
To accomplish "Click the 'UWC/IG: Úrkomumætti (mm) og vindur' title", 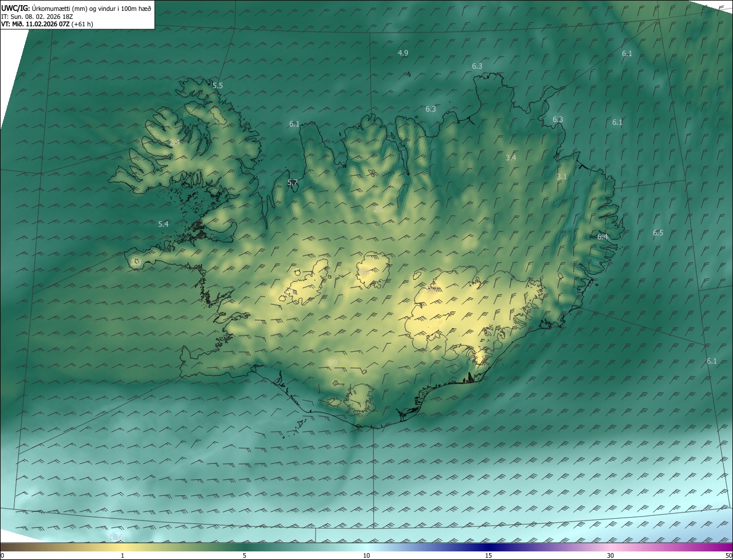I will 76,8.
